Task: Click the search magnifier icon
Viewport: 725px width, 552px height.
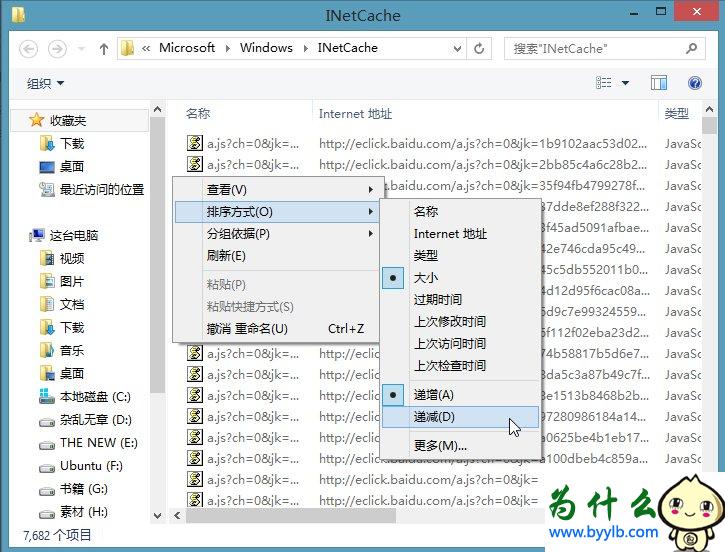Action: (x=691, y=48)
